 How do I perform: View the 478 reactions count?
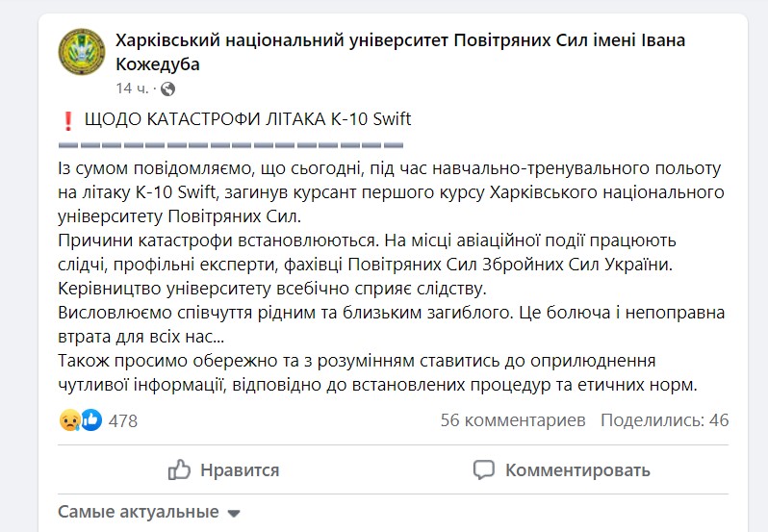click(x=123, y=421)
